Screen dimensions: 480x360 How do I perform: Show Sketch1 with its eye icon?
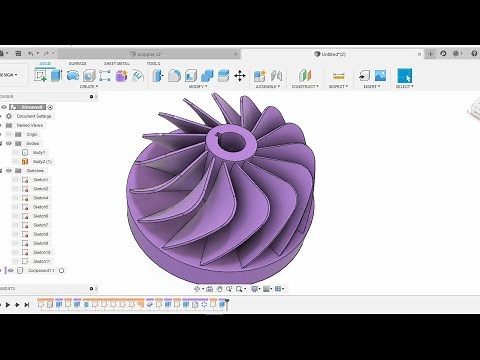(x=15, y=180)
